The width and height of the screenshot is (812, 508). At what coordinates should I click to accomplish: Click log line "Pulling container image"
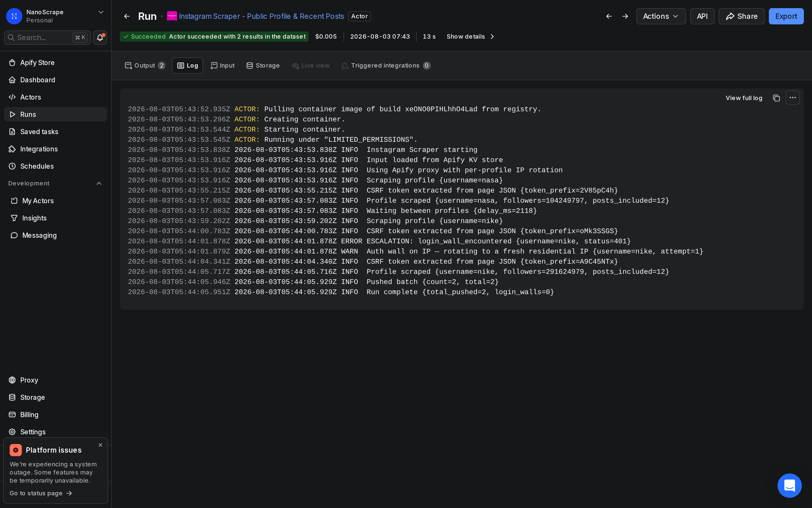point(334,109)
